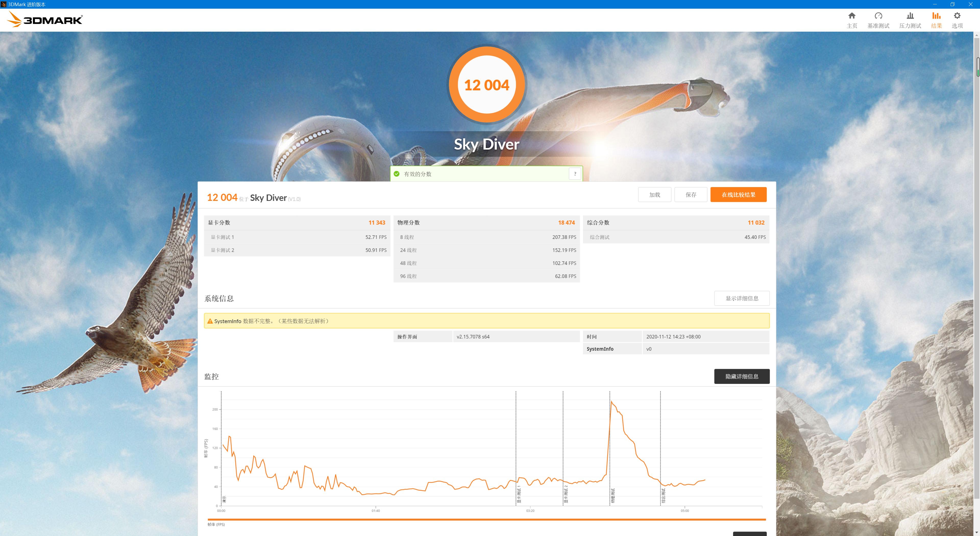The height and width of the screenshot is (536, 980).
Task: Click the green valid score checkmark icon
Action: point(396,174)
